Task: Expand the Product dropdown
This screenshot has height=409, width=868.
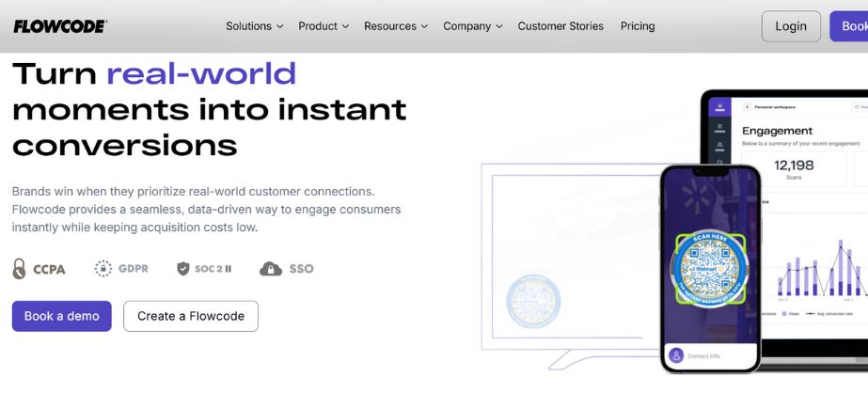Action: pos(324,26)
